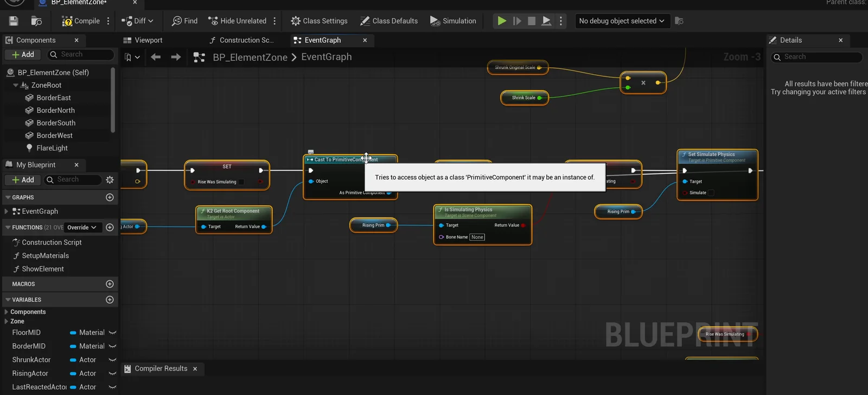Add a new function with the plus icon
The image size is (868, 395).
point(110,228)
